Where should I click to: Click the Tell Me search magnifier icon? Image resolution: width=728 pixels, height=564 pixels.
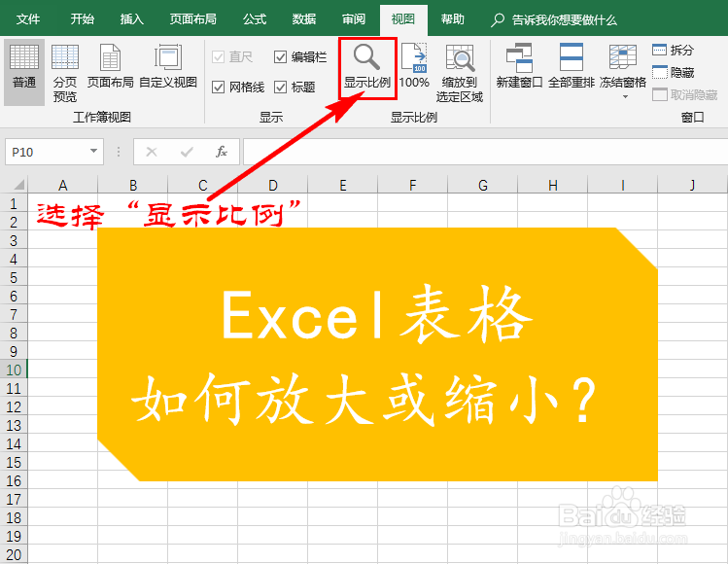click(498, 20)
